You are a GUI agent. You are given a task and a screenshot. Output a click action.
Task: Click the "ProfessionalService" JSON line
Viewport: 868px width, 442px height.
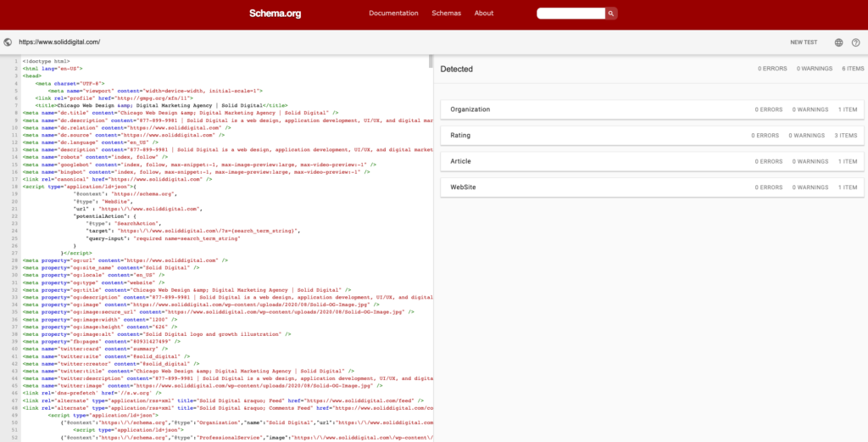(x=247, y=438)
